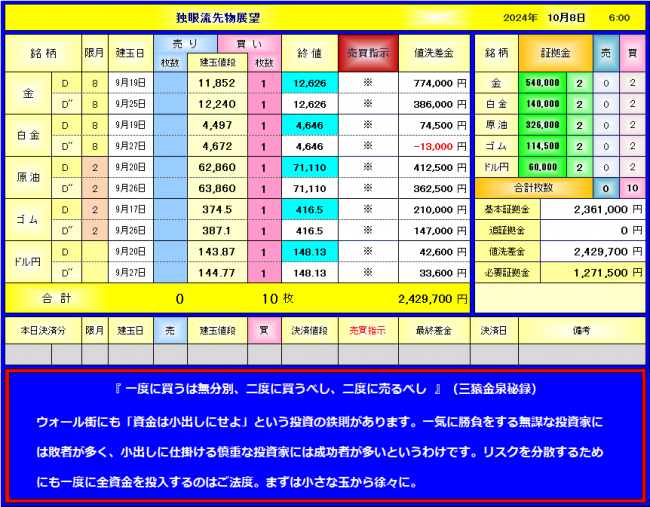Click gold margin value 540,000
This screenshot has height=507, width=650.
click(x=543, y=83)
